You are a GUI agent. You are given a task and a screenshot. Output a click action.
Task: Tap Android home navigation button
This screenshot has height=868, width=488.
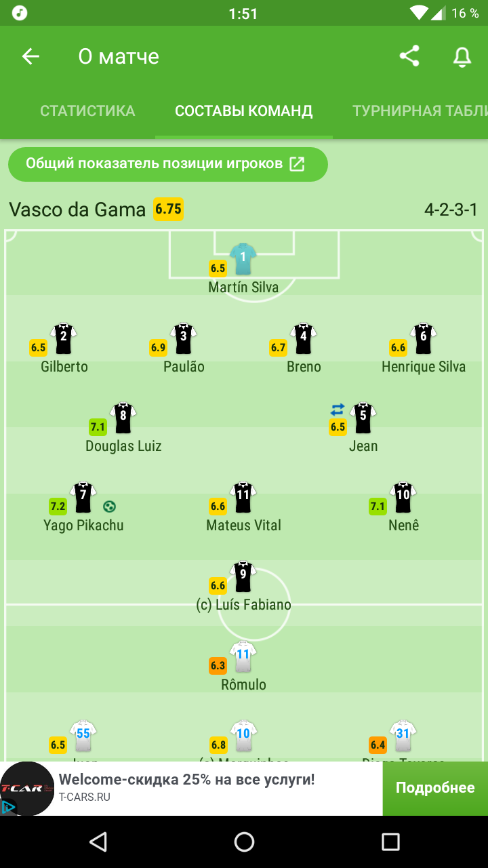point(244,842)
